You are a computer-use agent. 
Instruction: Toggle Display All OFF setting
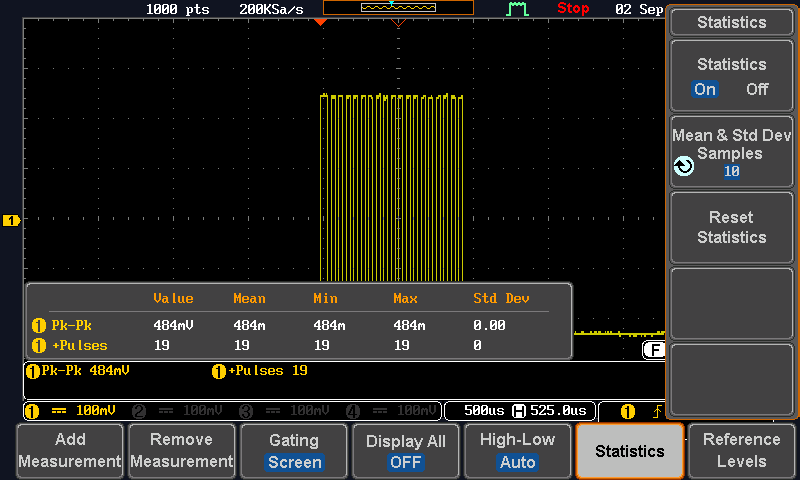tap(406, 451)
